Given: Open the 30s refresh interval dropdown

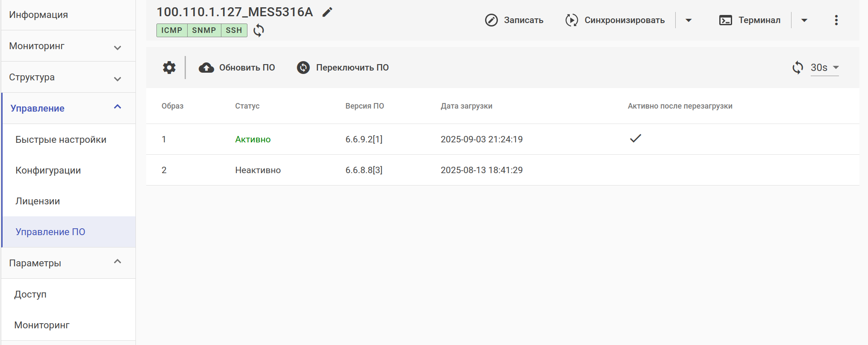Looking at the screenshot, I should click(825, 68).
